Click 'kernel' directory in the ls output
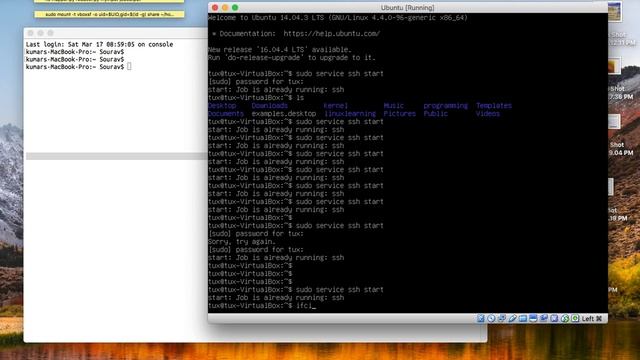 tap(336, 105)
